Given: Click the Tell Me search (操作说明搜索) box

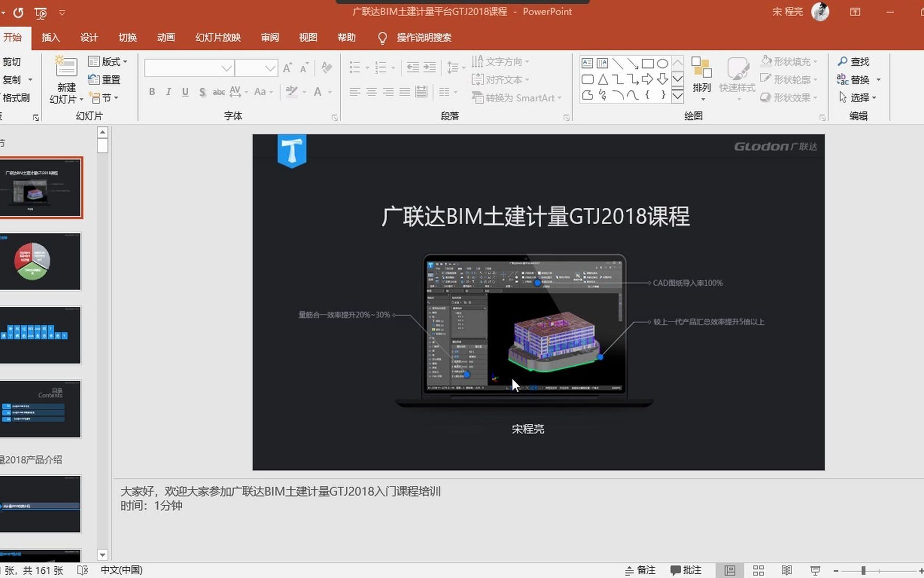Looking at the screenshot, I should coord(415,37).
